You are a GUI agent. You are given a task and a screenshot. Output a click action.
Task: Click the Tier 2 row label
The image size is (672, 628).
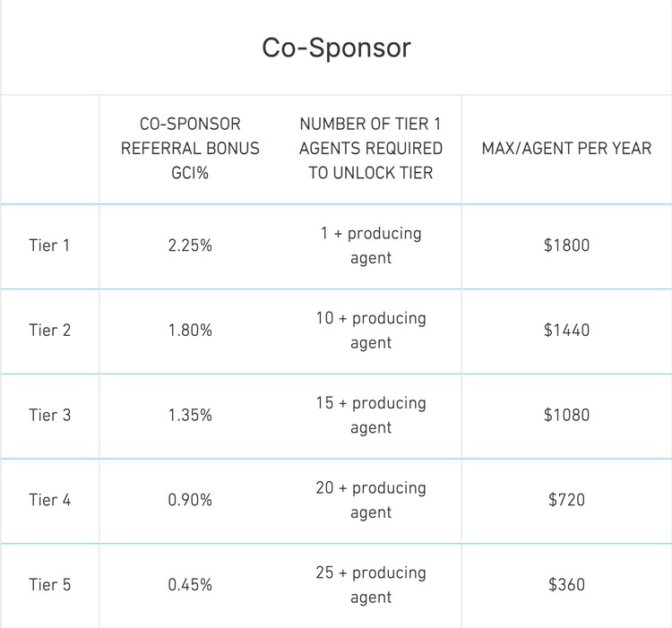pos(49,331)
